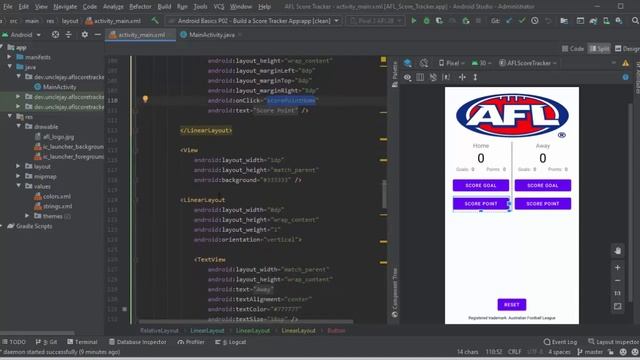The height and width of the screenshot is (360, 640).
Task: Click the light bulb intention icon in gutter
Action: 145,99
